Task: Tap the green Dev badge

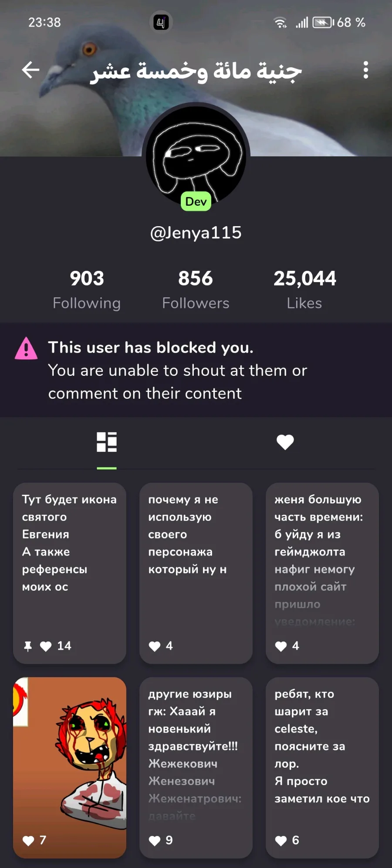Action: pos(196,201)
